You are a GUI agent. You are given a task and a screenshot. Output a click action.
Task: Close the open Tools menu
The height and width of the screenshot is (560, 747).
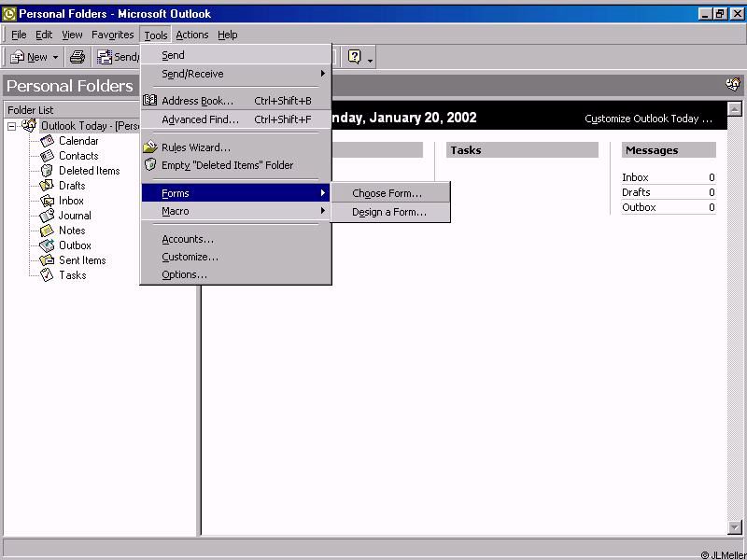tap(156, 35)
